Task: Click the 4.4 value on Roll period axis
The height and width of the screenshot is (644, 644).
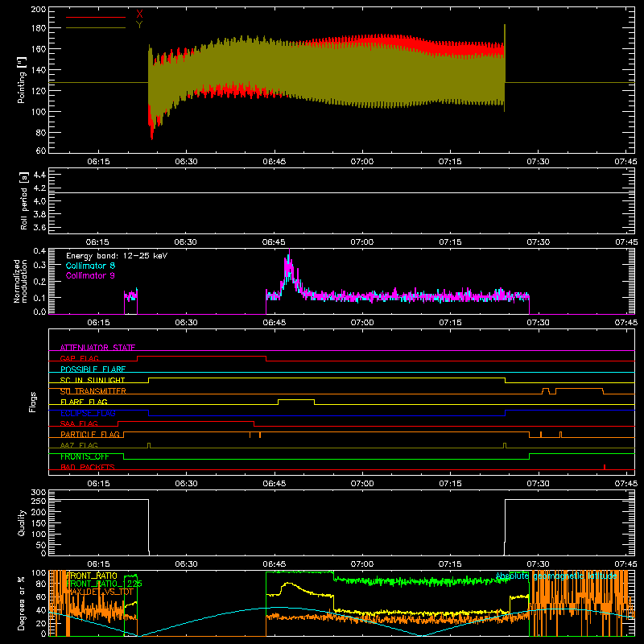Action: (x=39, y=175)
